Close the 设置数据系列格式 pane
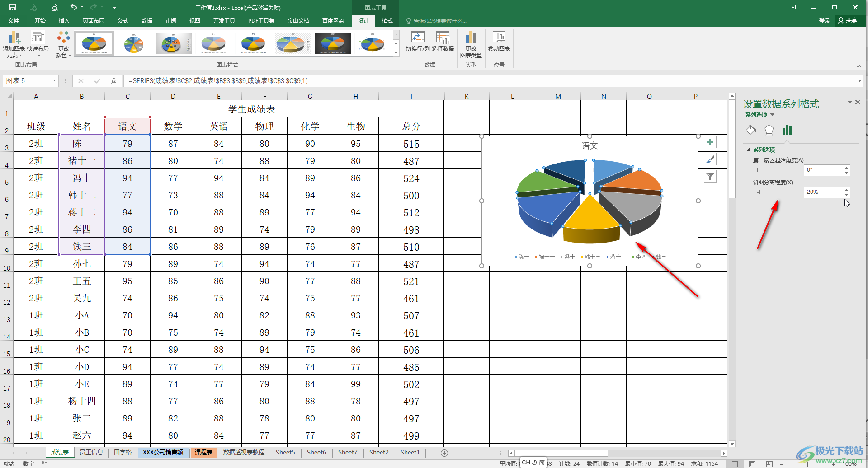868x468 pixels. [858, 103]
